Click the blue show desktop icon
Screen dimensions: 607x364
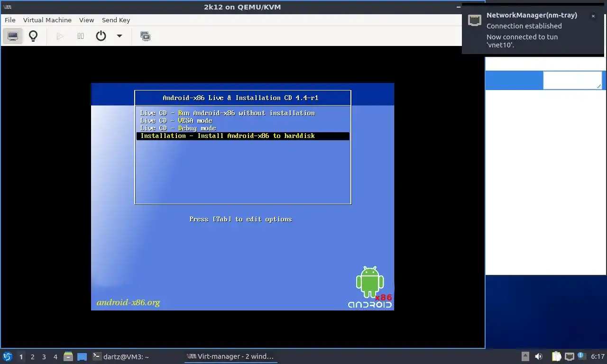tap(82, 356)
